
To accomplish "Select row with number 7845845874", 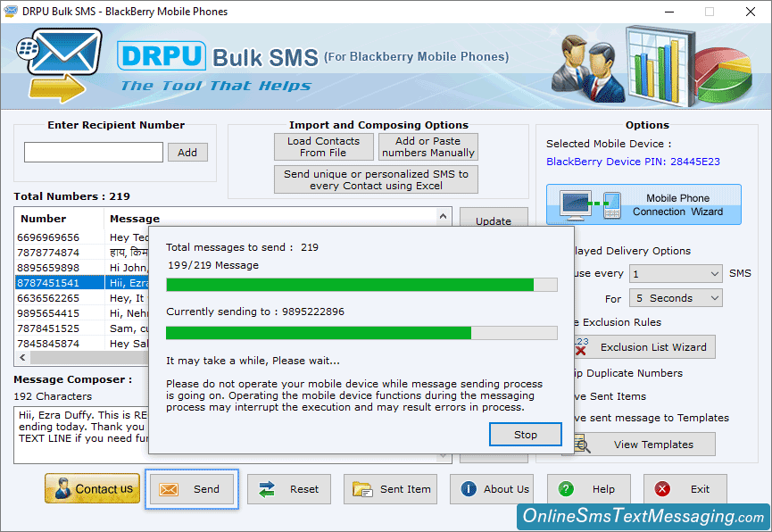I will (x=82, y=344).
